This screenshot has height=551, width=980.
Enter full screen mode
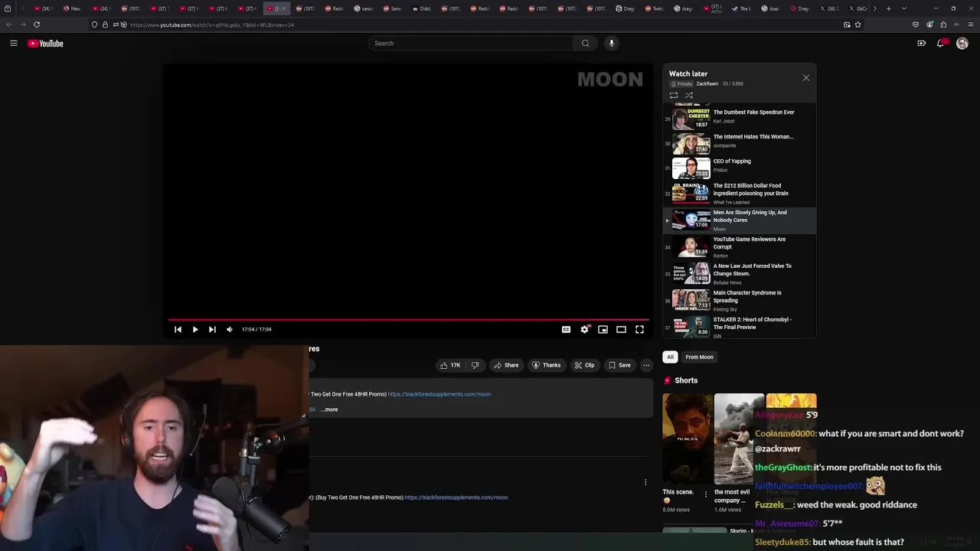pos(639,329)
